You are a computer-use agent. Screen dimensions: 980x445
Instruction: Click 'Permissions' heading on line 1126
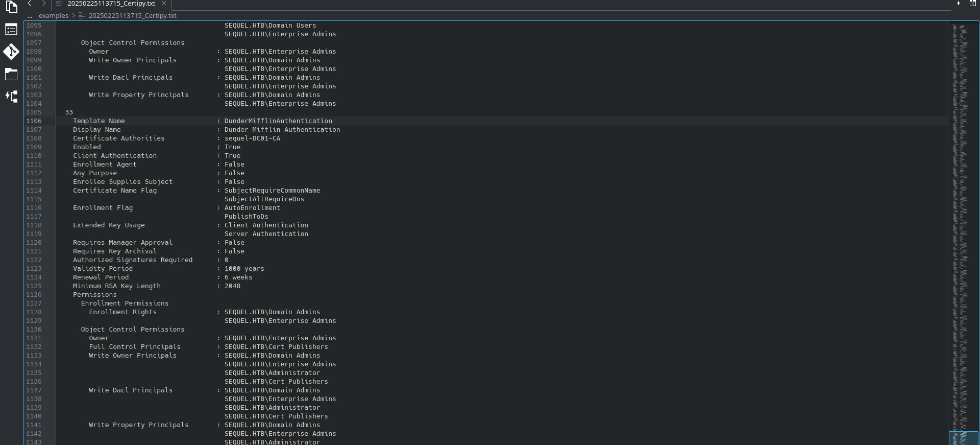pos(95,295)
